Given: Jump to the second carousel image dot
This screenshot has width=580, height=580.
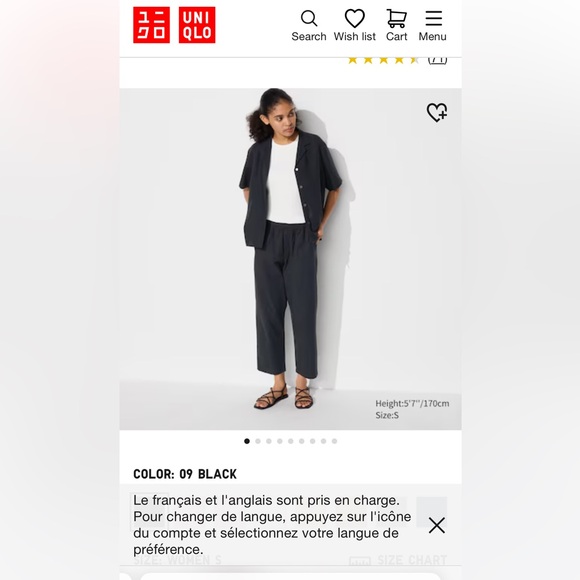Looking at the screenshot, I should click(258, 441).
